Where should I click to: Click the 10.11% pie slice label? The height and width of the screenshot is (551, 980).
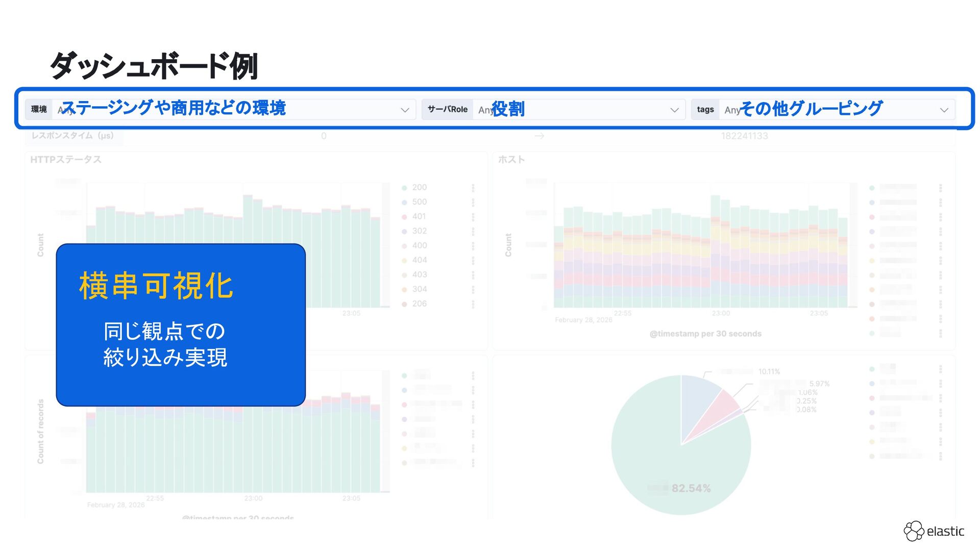click(769, 372)
